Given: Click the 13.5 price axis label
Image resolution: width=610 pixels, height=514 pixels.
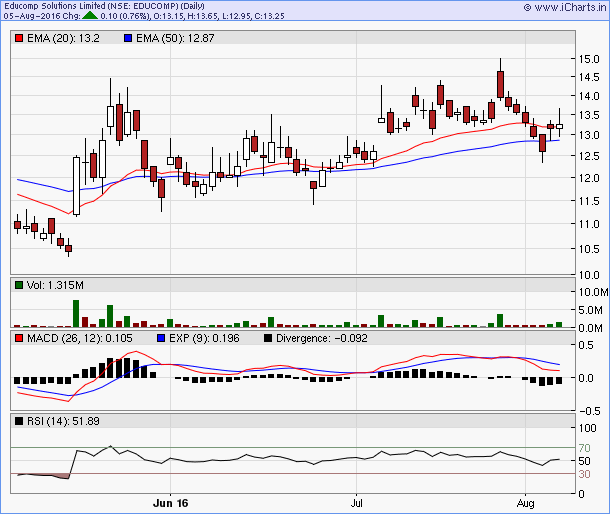Looking at the screenshot, I should pyautogui.click(x=589, y=115).
